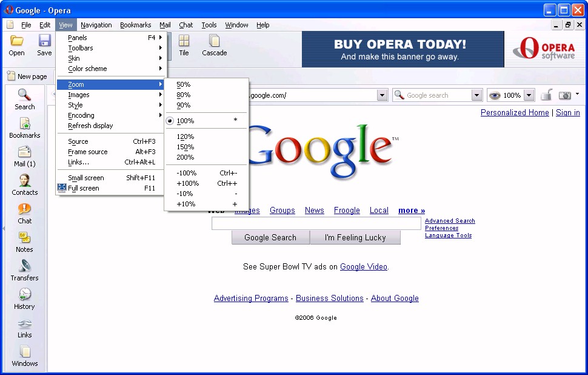
Task: Click the Full screen menu icon
Action: (x=62, y=187)
